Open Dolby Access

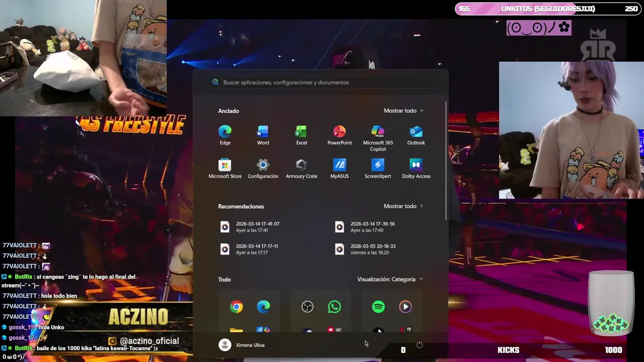click(416, 169)
